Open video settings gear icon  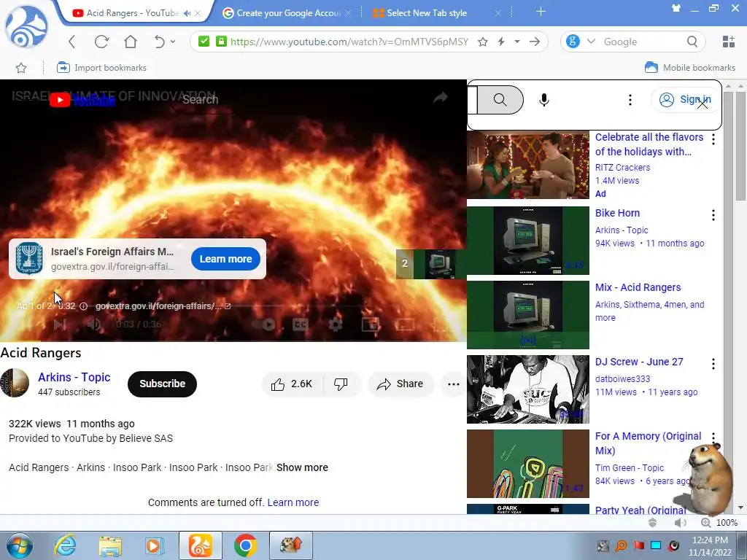[336, 324]
